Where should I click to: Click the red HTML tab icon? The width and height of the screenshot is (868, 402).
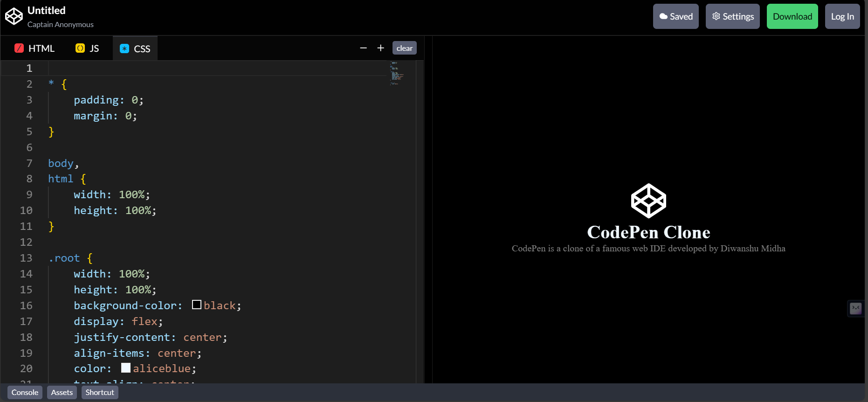click(19, 48)
